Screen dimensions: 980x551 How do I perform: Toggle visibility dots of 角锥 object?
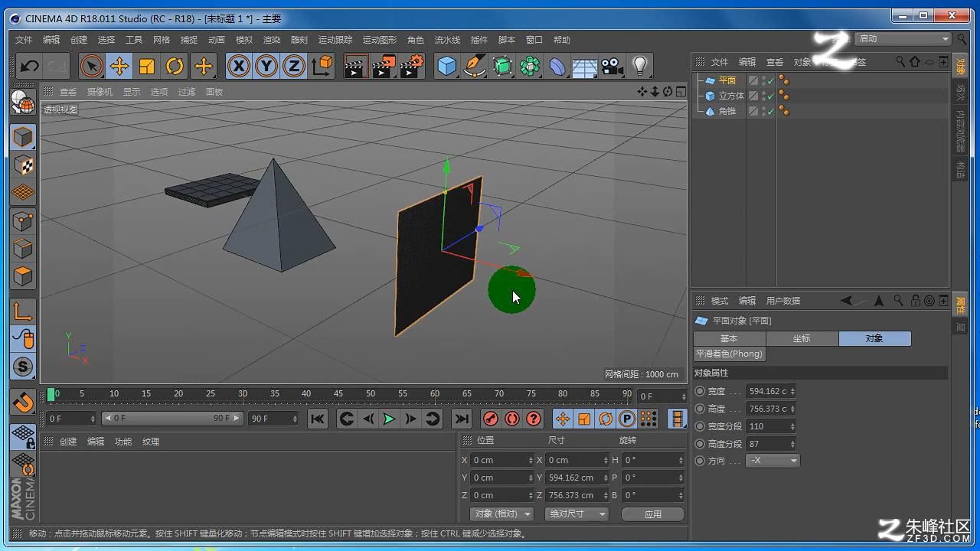pyautogui.click(x=763, y=111)
